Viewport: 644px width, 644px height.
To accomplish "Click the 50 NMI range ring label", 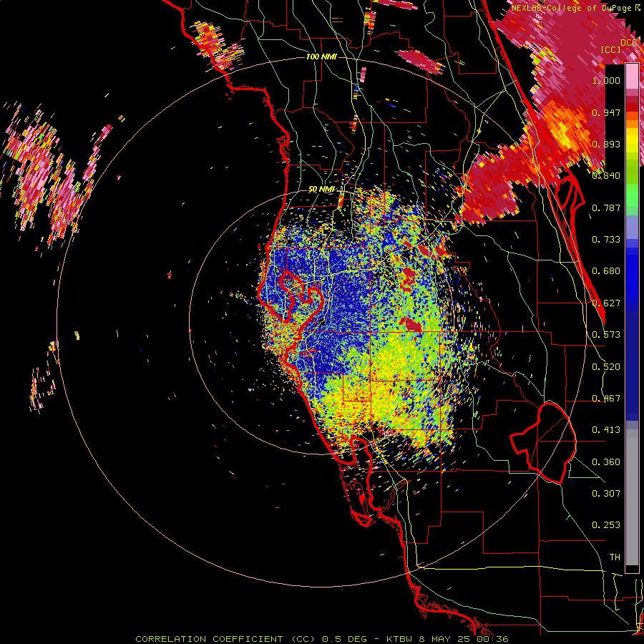I will [321, 190].
